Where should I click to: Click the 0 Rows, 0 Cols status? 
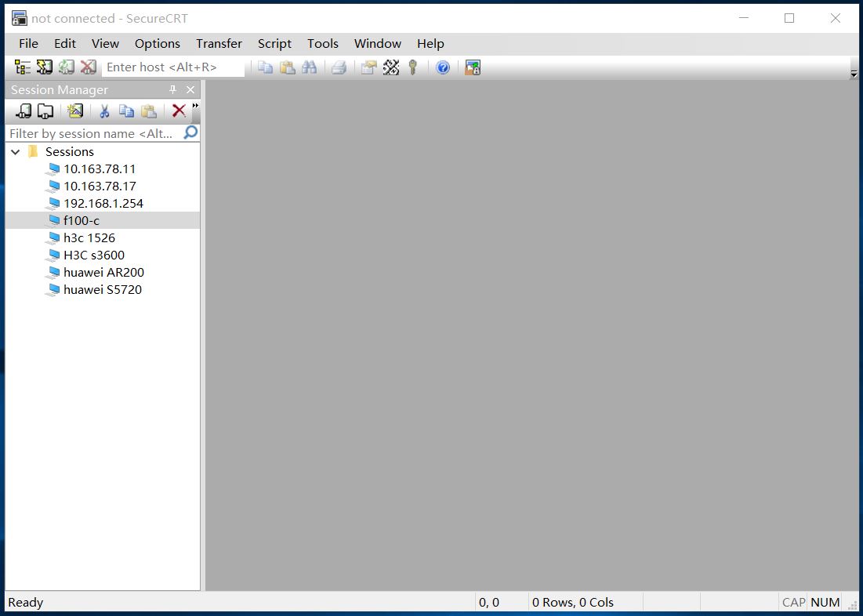pyautogui.click(x=572, y=602)
